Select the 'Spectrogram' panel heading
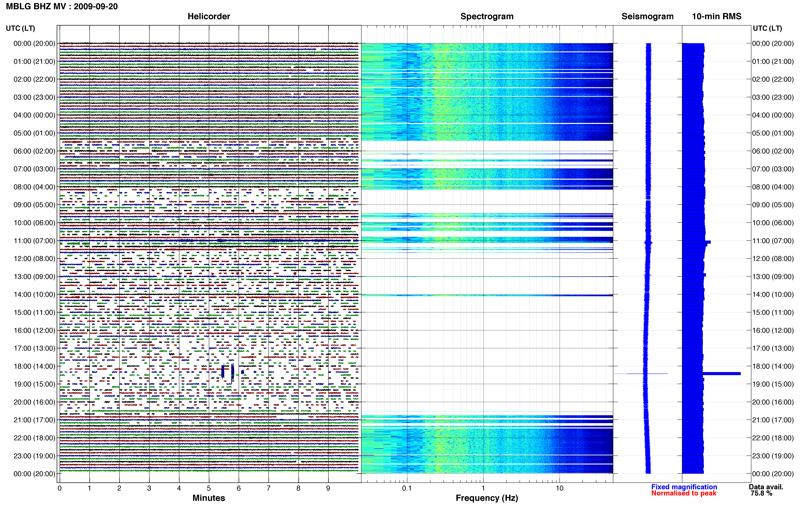812x508 pixels. tap(487, 16)
